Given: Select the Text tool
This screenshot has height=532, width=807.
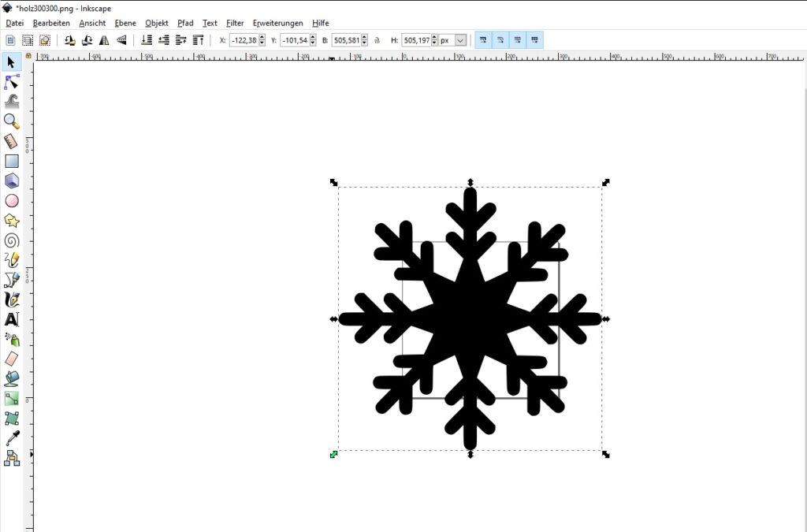Looking at the screenshot, I should point(11,319).
